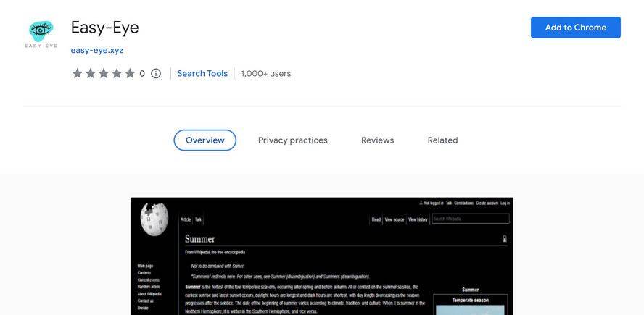Open the easy-eye.xyz website link

(97, 51)
